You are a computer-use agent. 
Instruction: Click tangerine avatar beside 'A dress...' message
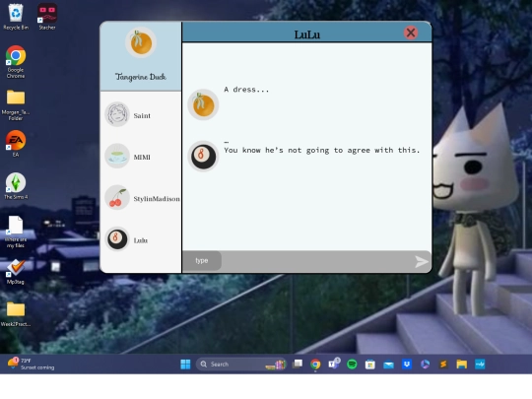[x=203, y=104]
